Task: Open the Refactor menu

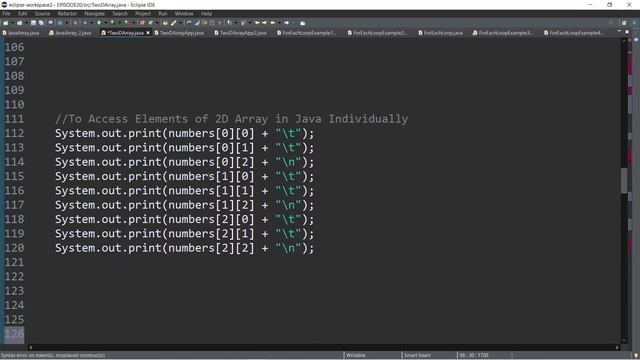Action: pyautogui.click(x=67, y=13)
